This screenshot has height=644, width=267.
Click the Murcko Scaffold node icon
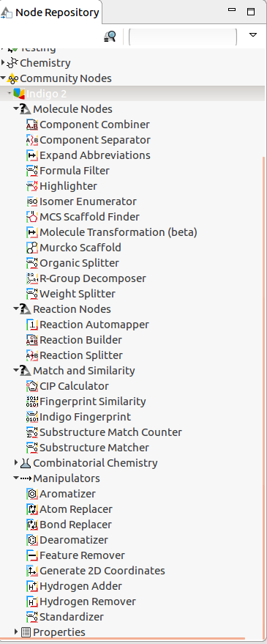32,248
